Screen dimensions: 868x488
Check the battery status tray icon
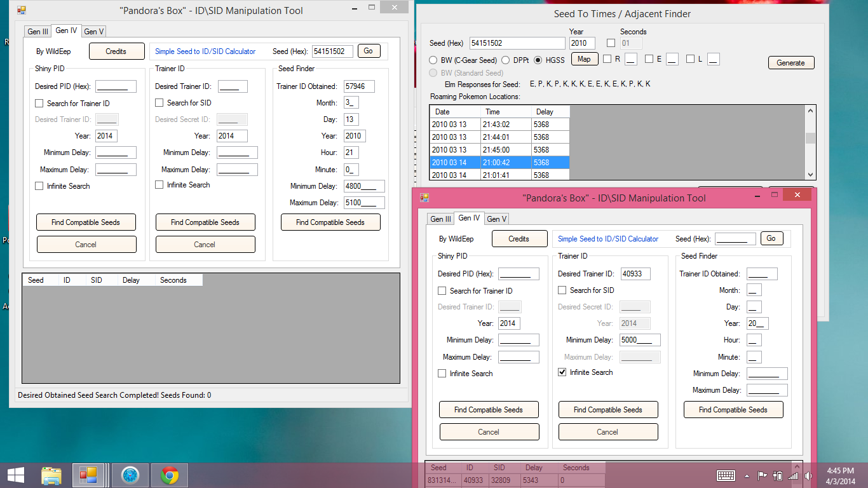pyautogui.click(x=777, y=475)
